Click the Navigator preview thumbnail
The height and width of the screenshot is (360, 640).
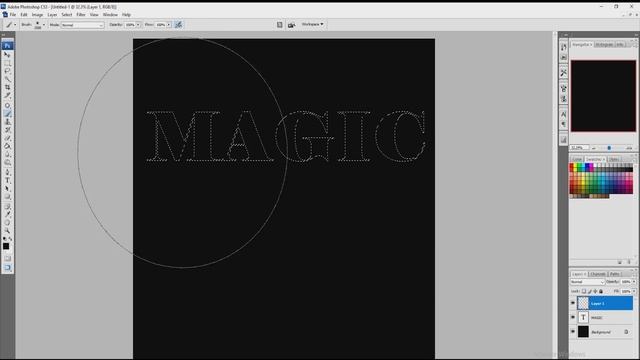click(x=603, y=96)
